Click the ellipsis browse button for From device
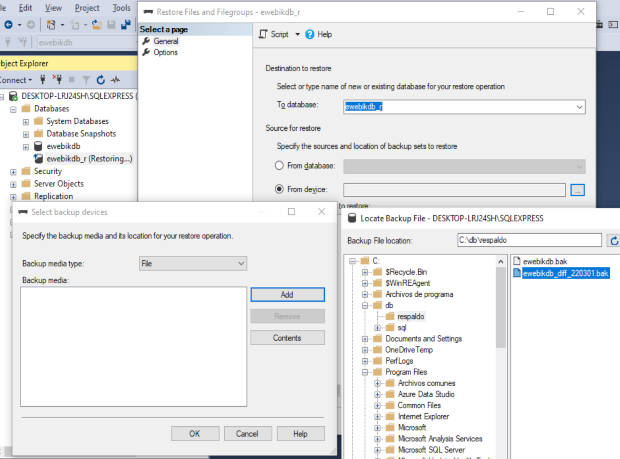The image size is (620, 459). (578, 190)
